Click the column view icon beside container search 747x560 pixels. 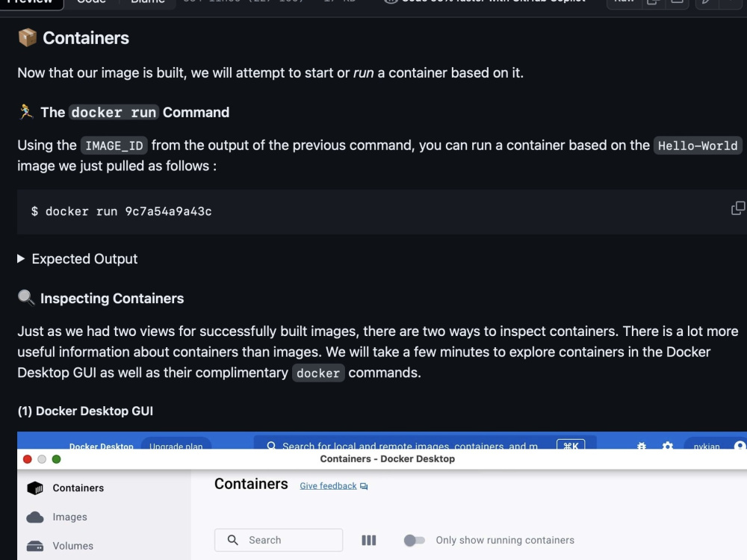pyautogui.click(x=368, y=540)
